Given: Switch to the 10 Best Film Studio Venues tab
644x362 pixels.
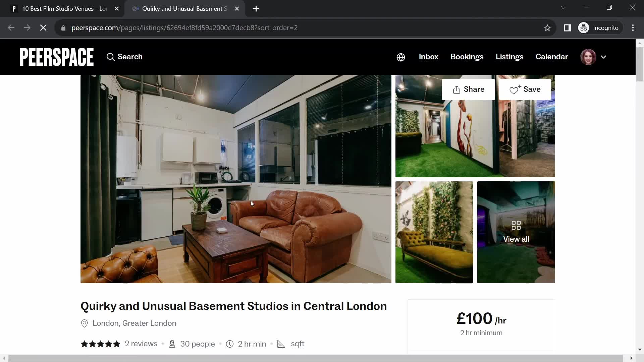Looking at the screenshot, I should [x=65, y=9].
